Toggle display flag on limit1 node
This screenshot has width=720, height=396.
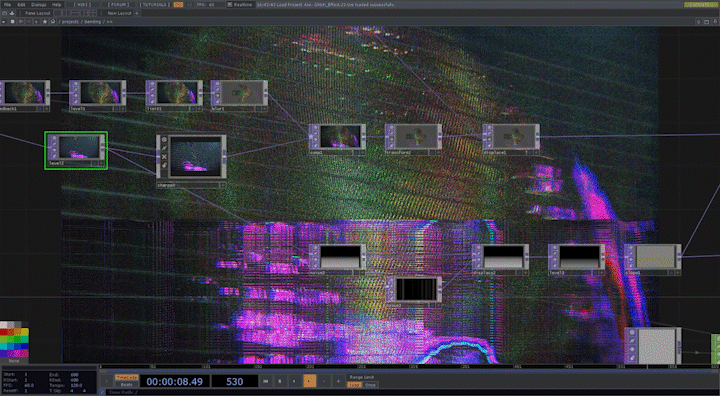193,109
